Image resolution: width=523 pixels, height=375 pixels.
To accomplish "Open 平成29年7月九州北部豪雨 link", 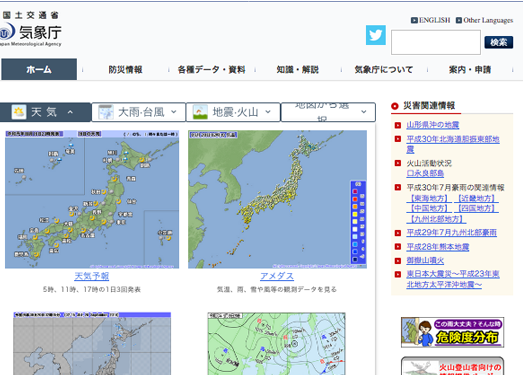I will coord(451,233).
